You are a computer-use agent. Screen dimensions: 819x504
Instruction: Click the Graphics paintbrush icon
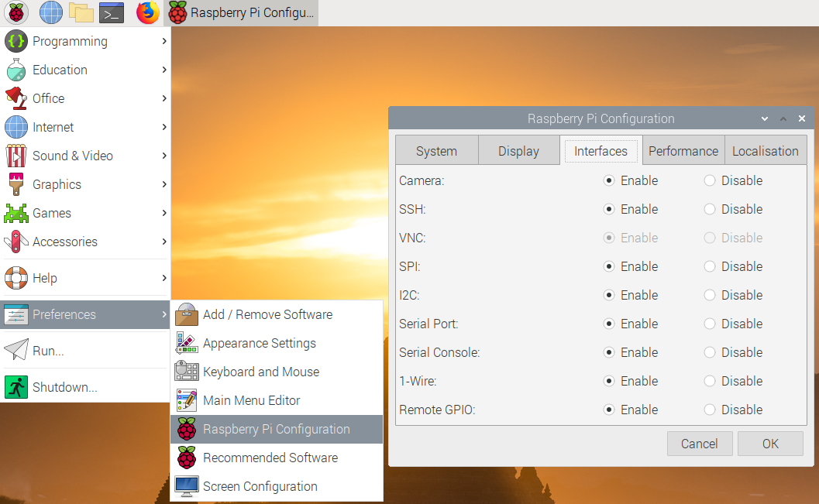coord(16,185)
